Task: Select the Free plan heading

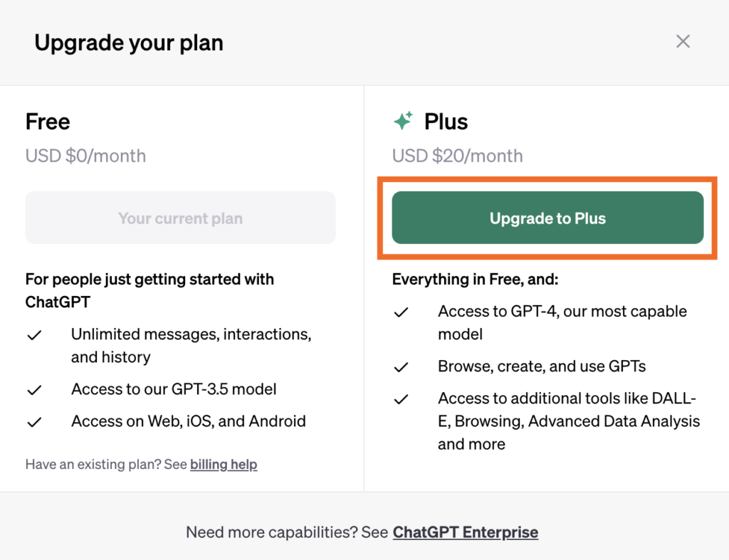Action: click(48, 122)
